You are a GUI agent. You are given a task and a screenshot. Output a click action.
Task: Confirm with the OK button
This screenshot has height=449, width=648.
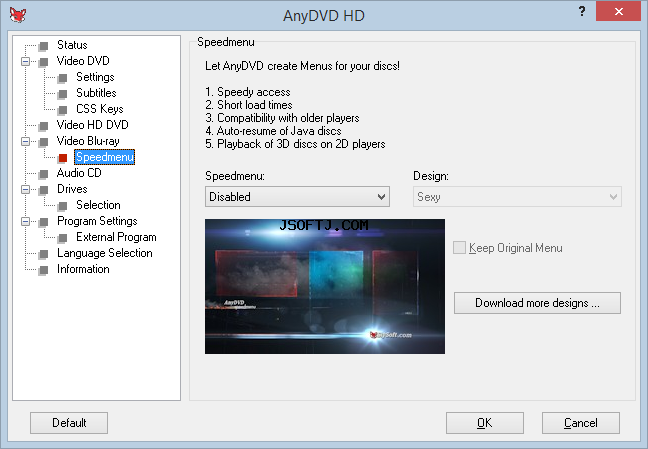point(485,423)
